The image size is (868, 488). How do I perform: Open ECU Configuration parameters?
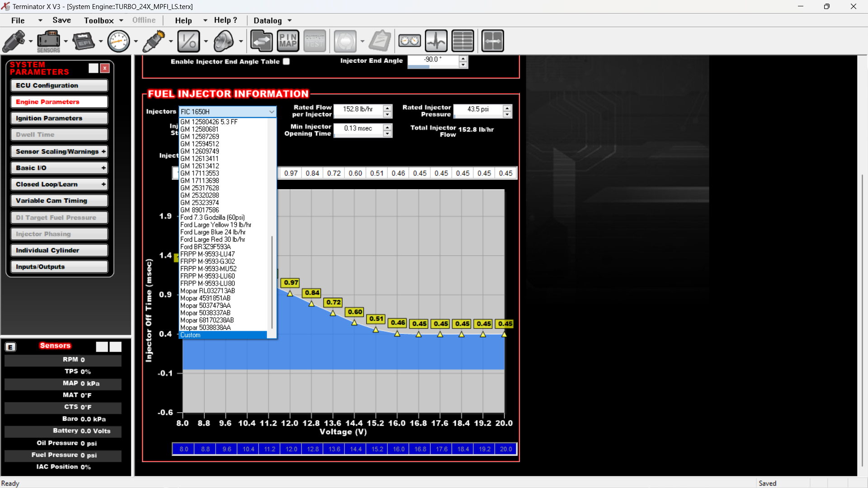[59, 85]
